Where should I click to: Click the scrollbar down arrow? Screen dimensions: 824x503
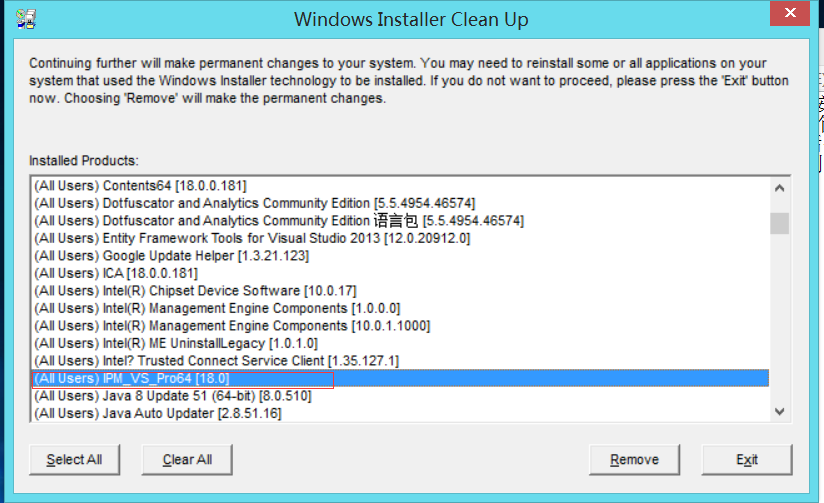[779, 412]
